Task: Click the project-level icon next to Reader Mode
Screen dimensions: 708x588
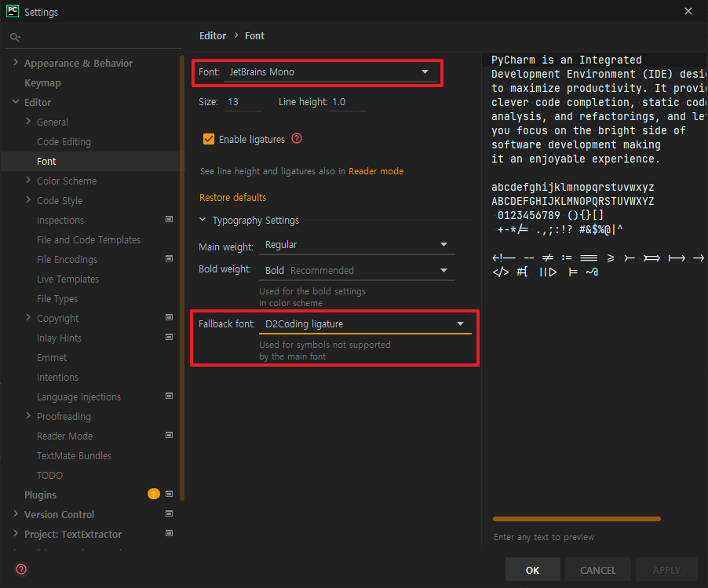Action: 170,436
